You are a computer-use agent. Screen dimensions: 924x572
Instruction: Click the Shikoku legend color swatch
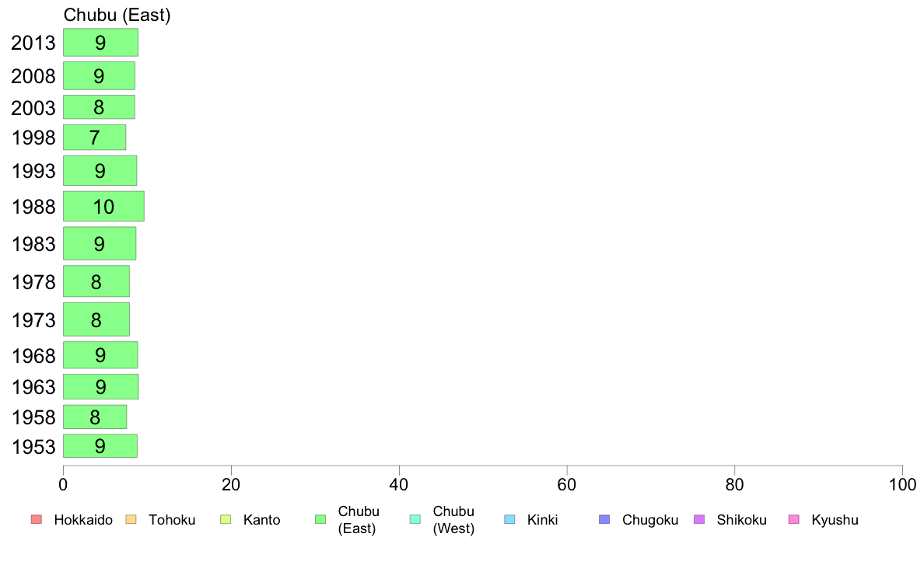(698, 520)
